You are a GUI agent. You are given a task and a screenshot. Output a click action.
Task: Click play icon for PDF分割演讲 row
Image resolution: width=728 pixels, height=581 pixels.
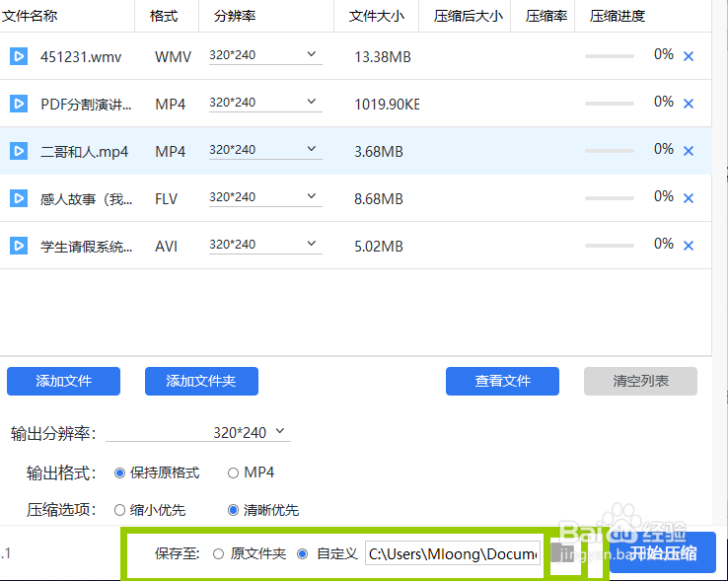point(19,104)
